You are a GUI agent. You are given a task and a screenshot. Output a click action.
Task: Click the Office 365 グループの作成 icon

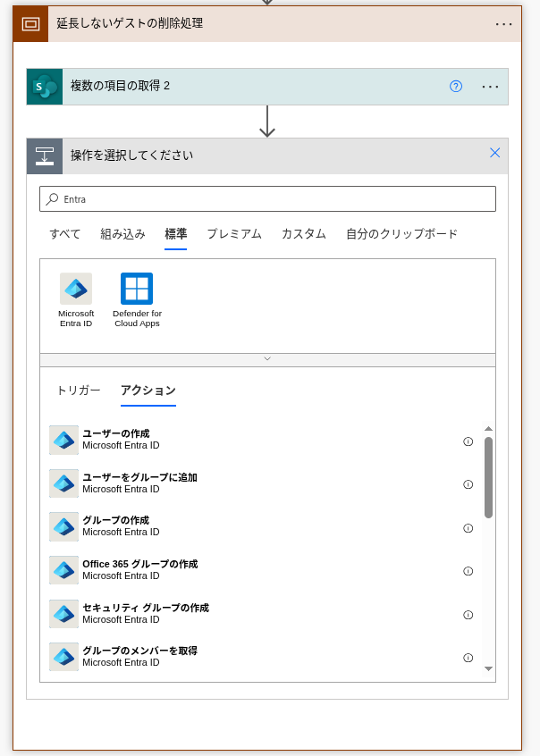[x=63, y=570]
